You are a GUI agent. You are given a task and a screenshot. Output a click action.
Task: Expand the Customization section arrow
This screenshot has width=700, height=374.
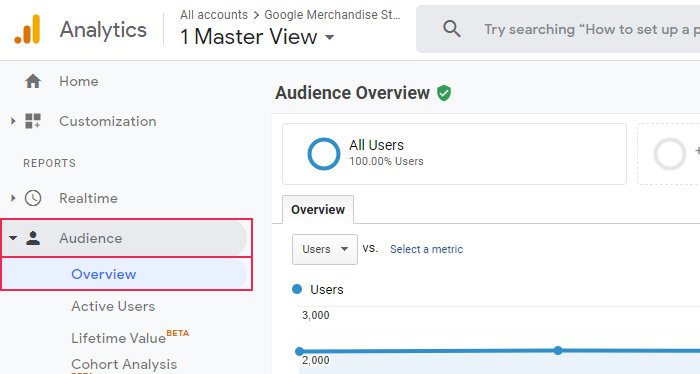(13, 121)
